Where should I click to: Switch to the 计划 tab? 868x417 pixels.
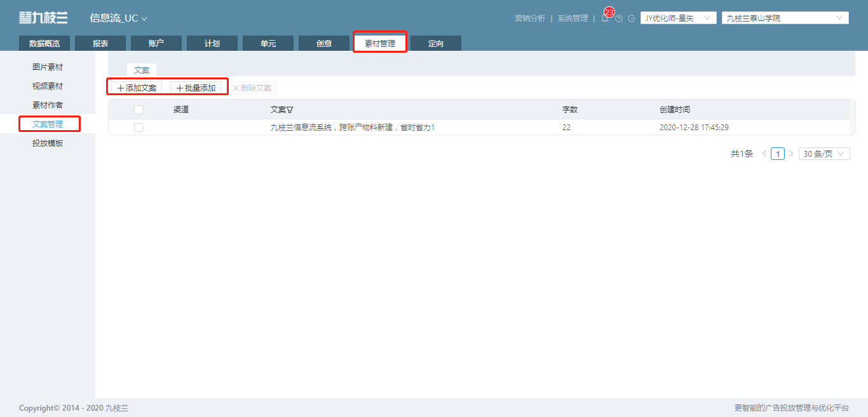(212, 43)
